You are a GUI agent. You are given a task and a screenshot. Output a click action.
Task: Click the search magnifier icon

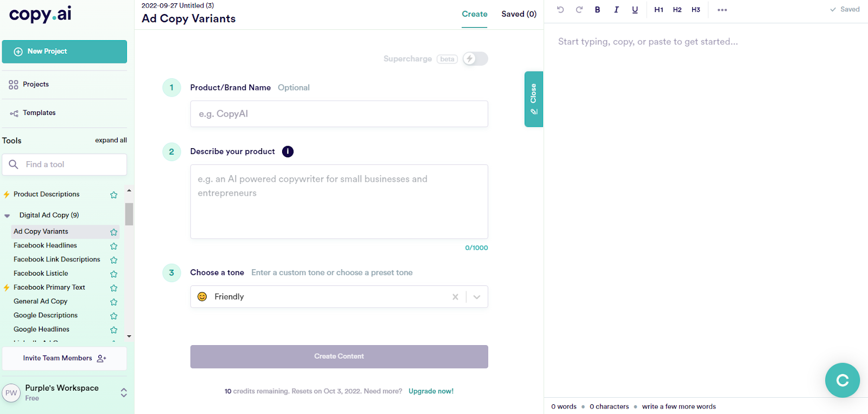[14, 164]
